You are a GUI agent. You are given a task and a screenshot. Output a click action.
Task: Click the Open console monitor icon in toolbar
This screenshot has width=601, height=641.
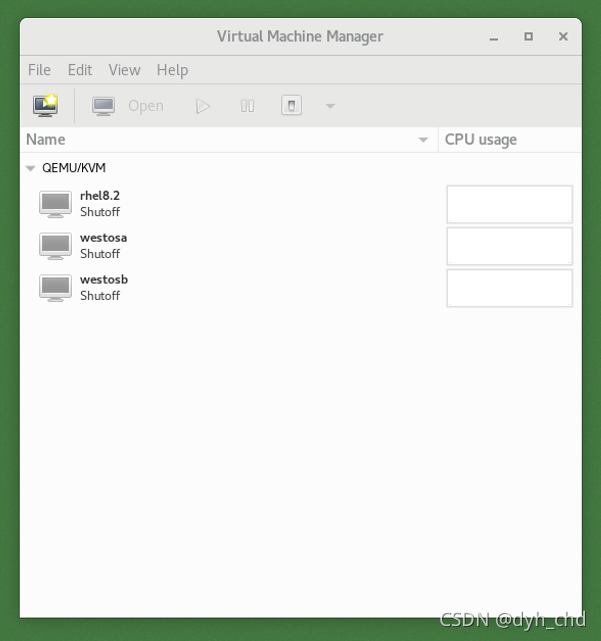point(103,106)
